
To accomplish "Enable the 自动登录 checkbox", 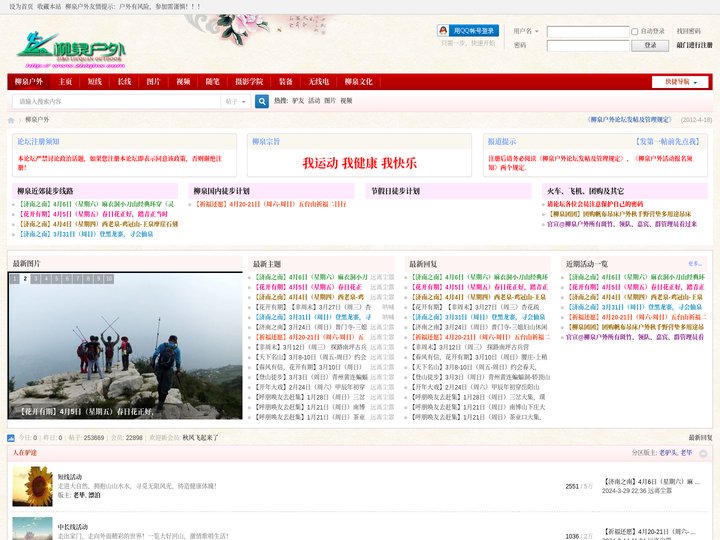I will (635, 32).
